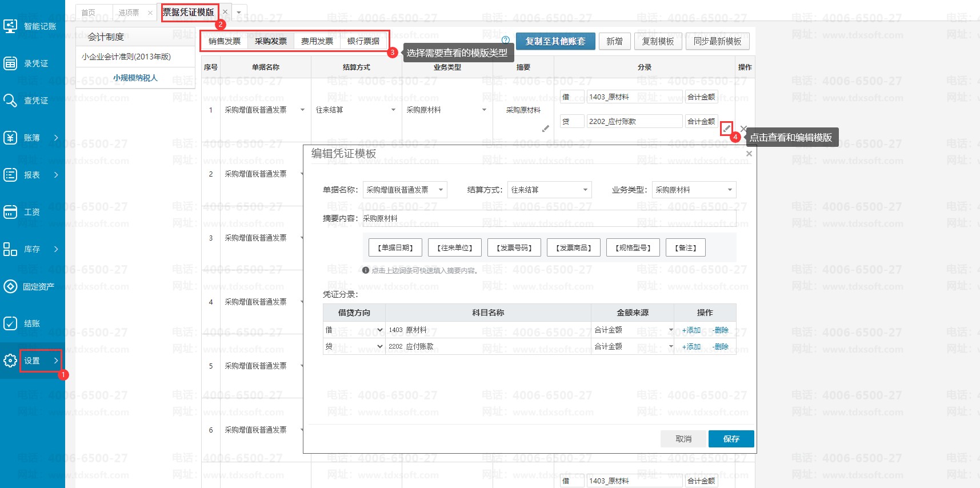Image resolution: width=980 pixels, height=488 pixels.
Task: Click the 摘要内容 input field
Action: click(549, 218)
